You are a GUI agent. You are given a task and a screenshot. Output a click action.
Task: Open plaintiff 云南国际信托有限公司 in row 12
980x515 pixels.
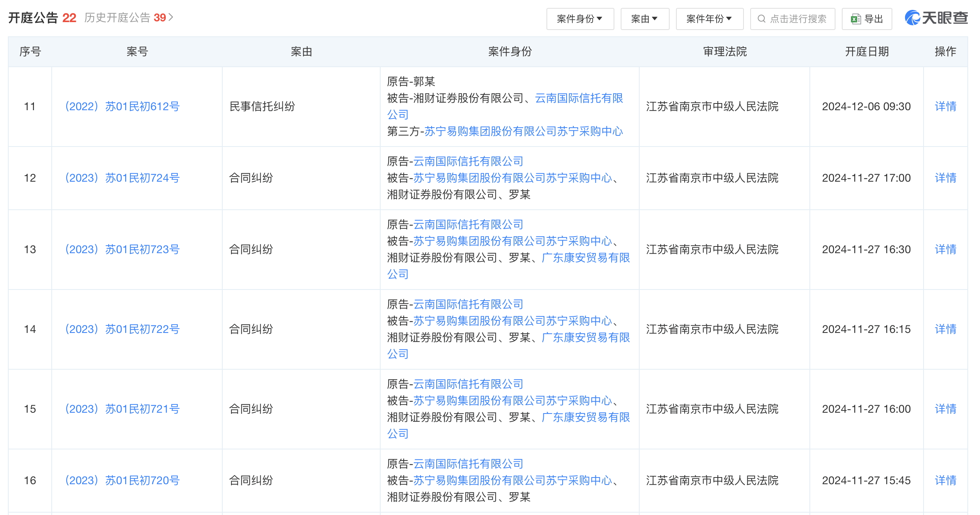(x=468, y=161)
